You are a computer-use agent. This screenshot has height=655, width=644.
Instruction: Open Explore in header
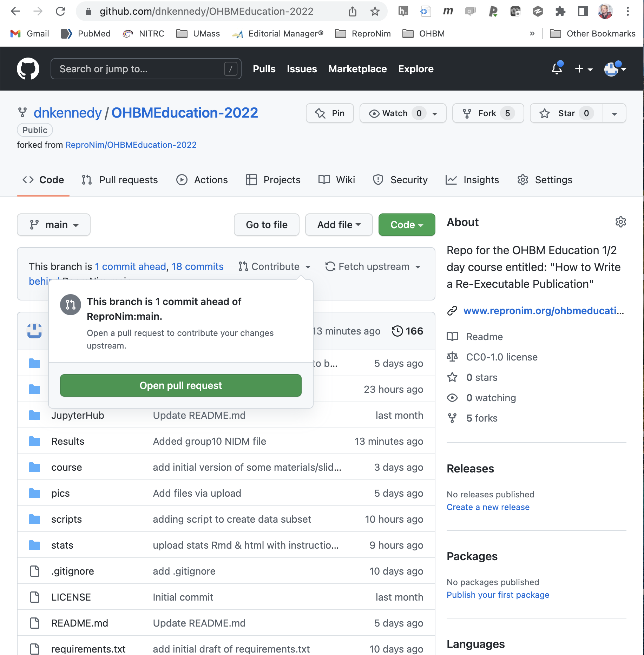coord(416,69)
